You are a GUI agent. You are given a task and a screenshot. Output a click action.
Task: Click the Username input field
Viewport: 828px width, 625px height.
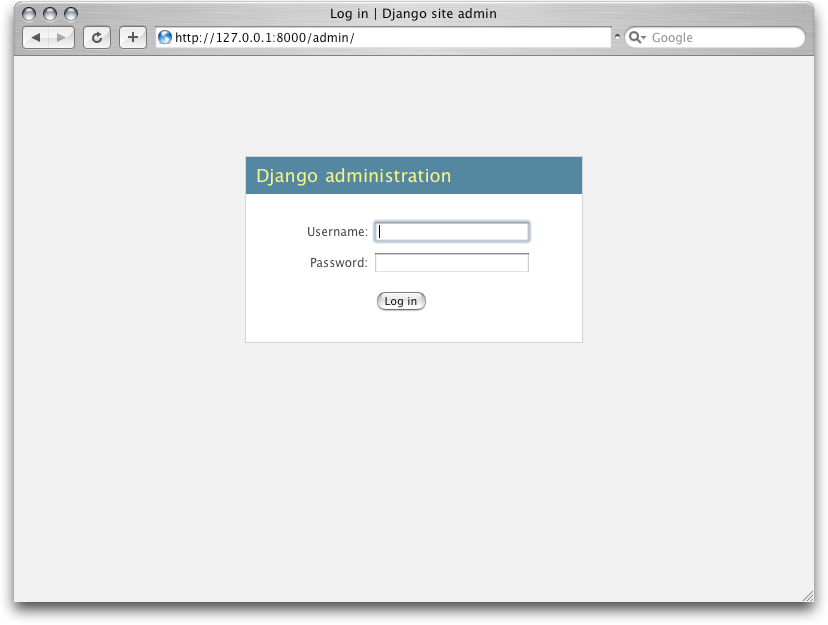[451, 232]
